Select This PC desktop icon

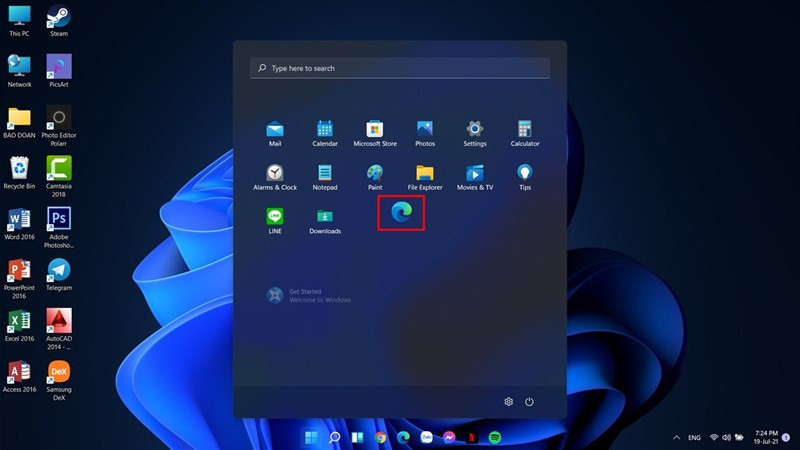(19, 21)
